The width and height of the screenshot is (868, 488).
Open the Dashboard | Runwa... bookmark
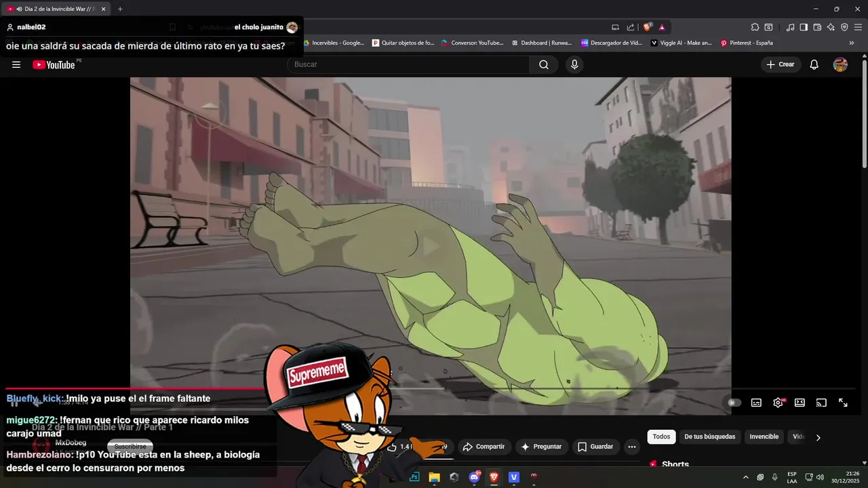(540, 43)
